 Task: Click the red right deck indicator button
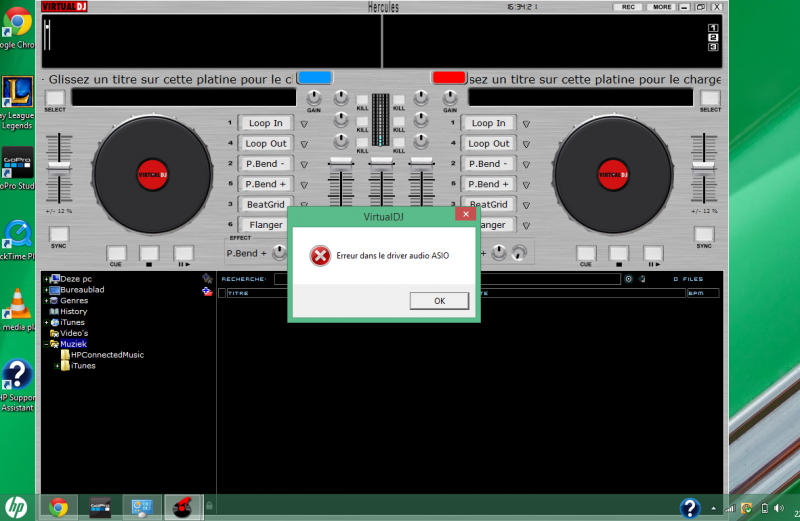pos(448,78)
